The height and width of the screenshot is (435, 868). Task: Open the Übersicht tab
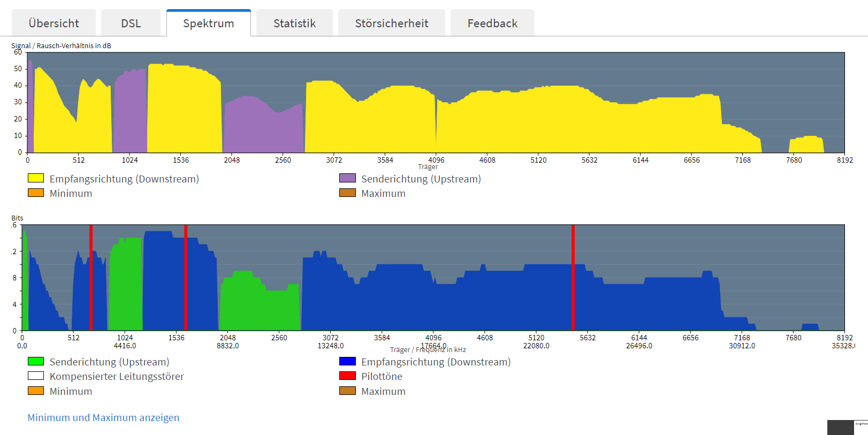(54, 23)
